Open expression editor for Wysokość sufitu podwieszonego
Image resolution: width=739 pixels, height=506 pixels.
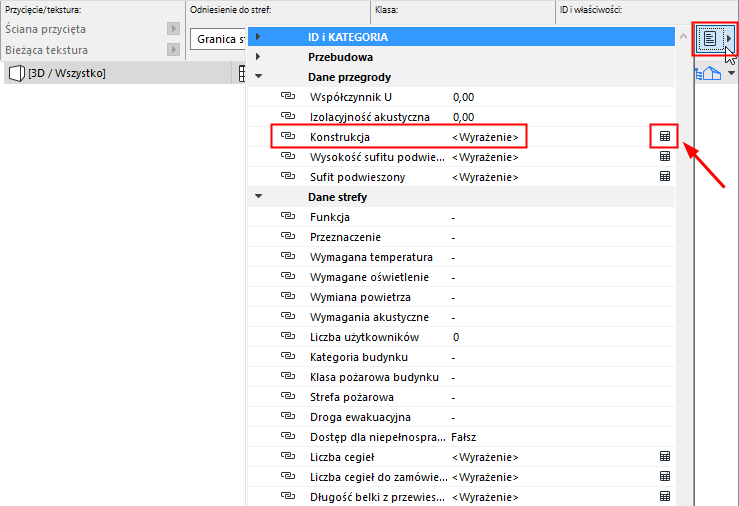pyautogui.click(x=665, y=156)
